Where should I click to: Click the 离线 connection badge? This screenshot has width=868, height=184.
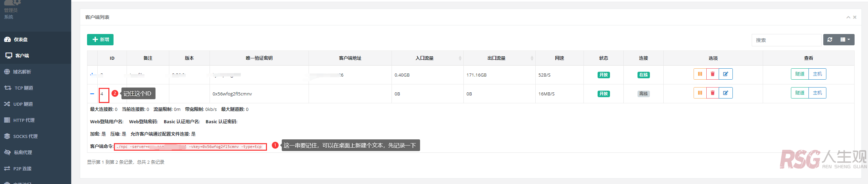click(x=643, y=94)
